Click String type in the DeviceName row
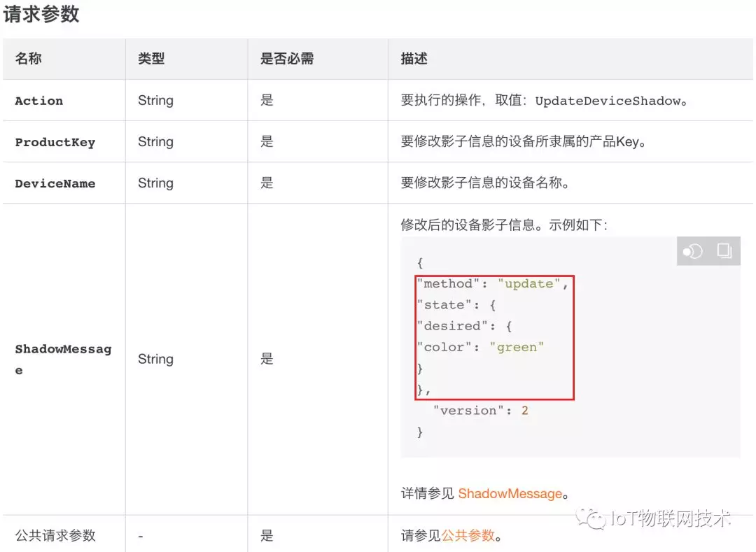This screenshot has width=756, height=552. click(155, 183)
